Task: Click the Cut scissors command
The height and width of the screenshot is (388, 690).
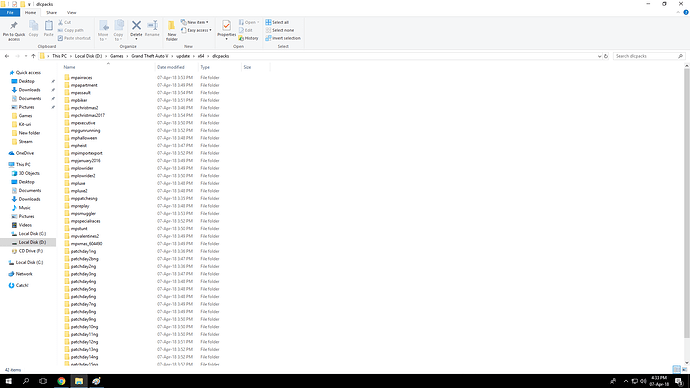Action: [x=64, y=22]
